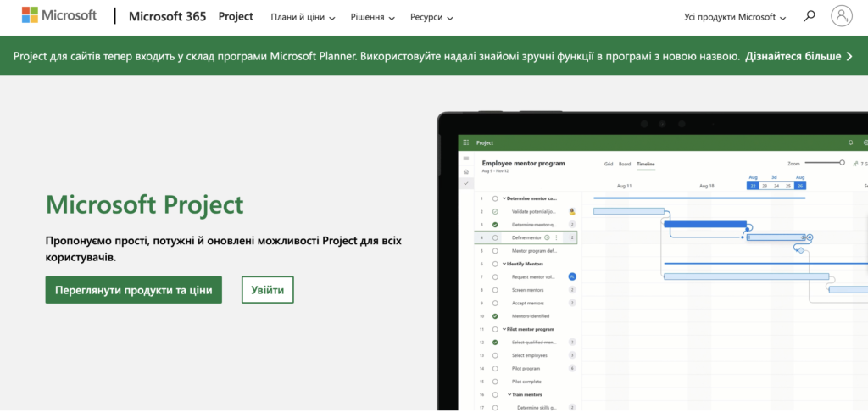Click the dark blue Gantt bar for row 3
Screen dimensions: 868x413
[x=705, y=224]
